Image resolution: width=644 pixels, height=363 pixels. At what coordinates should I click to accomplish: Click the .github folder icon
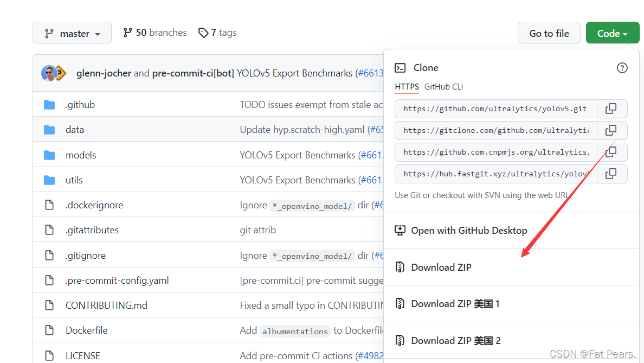[49, 105]
